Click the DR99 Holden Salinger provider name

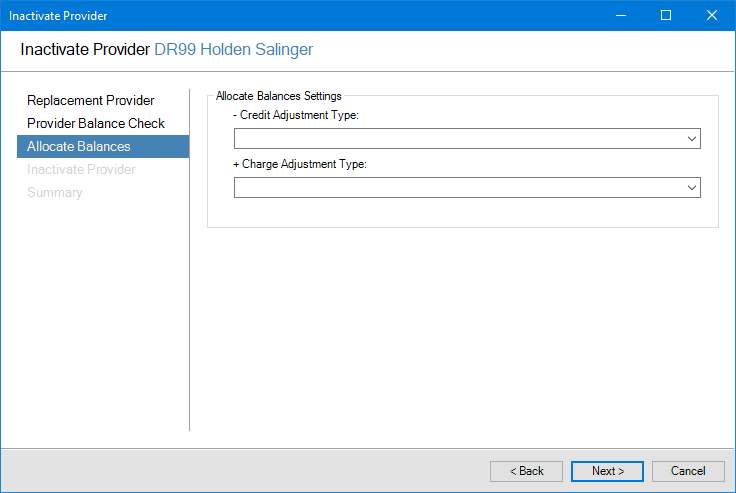coord(240,49)
